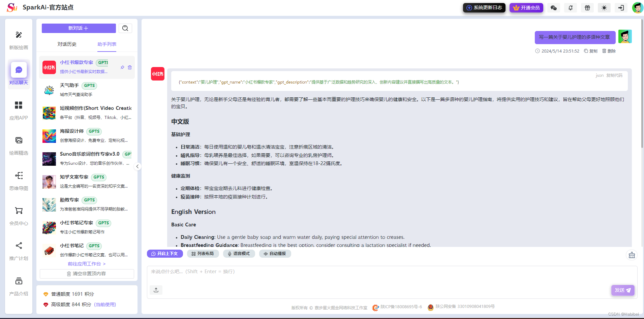Select 短视频创作 assistant
The height and width of the screenshot is (319, 644).
pyautogui.click(x=87, y=113)
